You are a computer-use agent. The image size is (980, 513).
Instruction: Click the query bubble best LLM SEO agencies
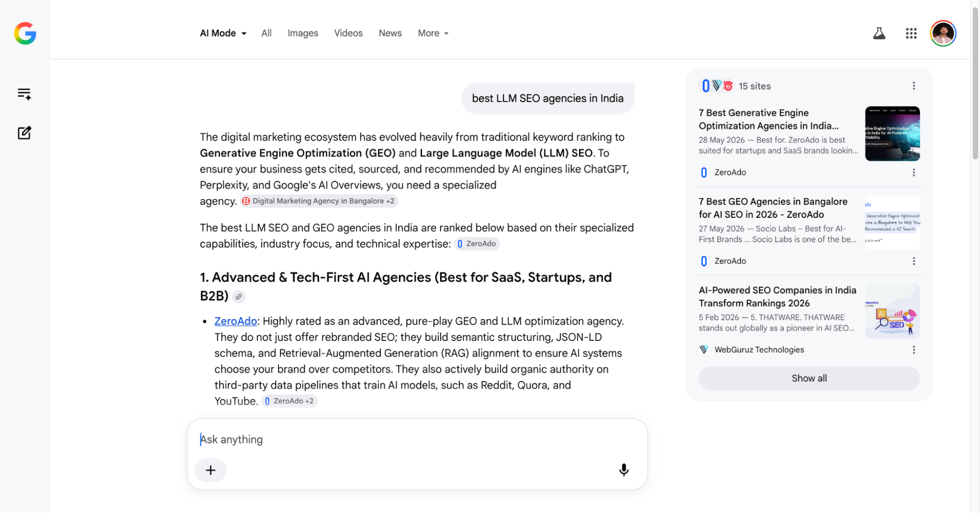click(548, 99)
